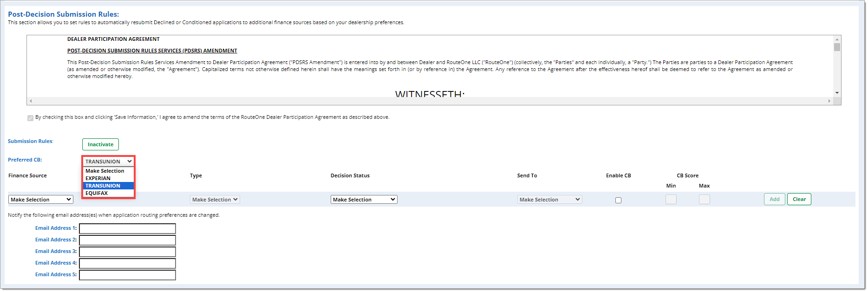Click the agreement vertical scrollbar thumb

click(837, 47)
